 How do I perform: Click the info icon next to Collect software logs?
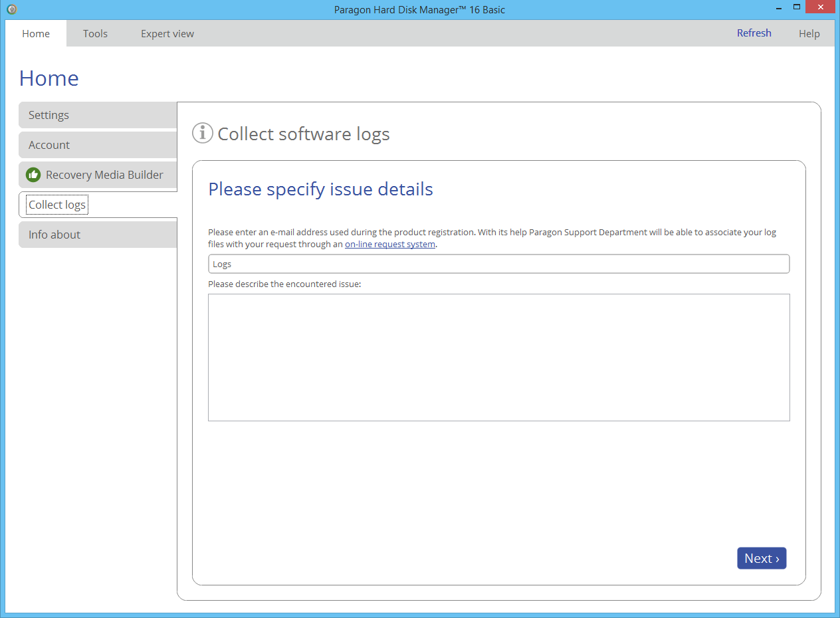pyautogui.click(x=202, y=134)
